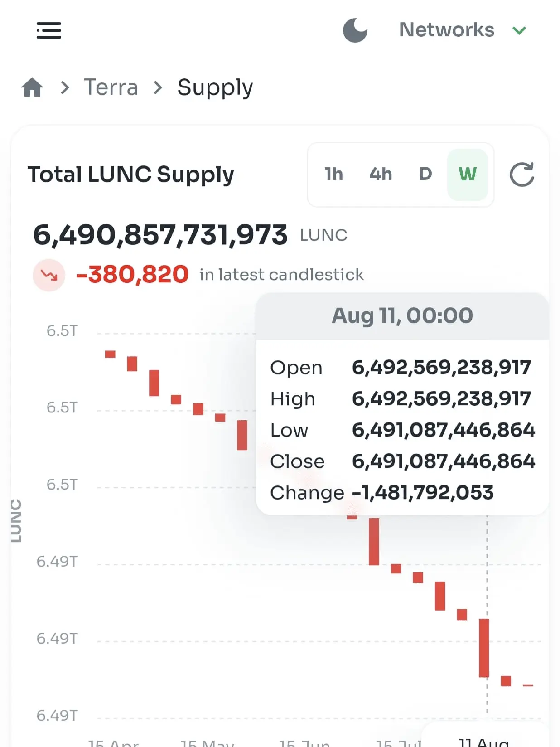Click the chevron between home and Terra
The height and width of the screenshot is (747, 560).
pos(65,87)
